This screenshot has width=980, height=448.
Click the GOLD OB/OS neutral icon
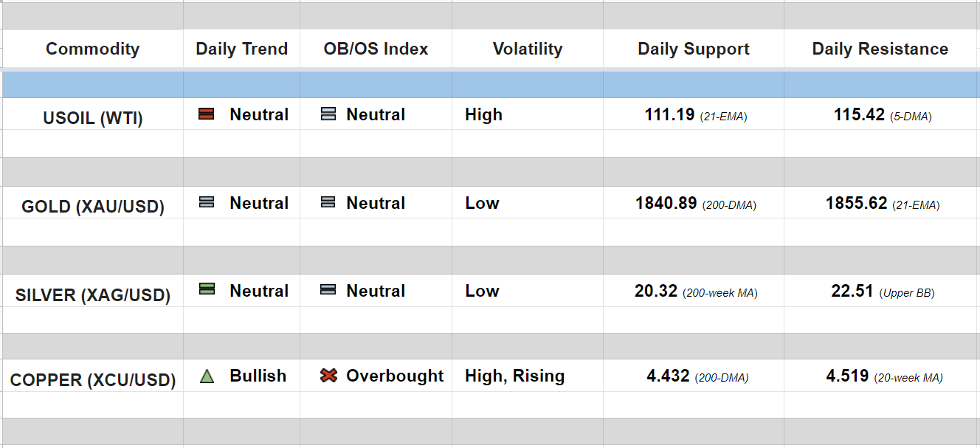tap(328, 202)
